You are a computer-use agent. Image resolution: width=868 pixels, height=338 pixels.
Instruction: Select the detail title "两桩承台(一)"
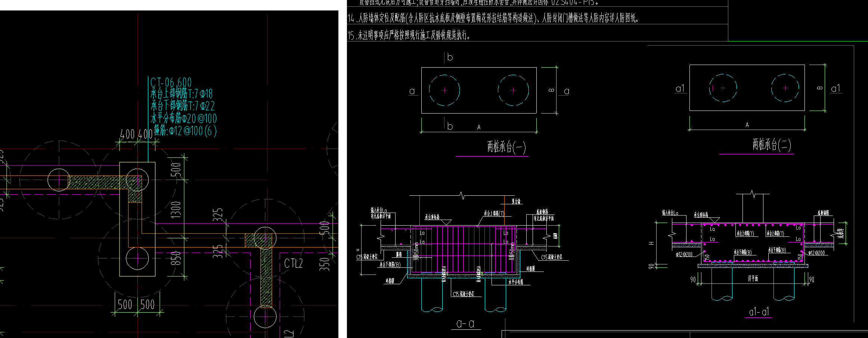pyautogui.click(x=506, y=146)
